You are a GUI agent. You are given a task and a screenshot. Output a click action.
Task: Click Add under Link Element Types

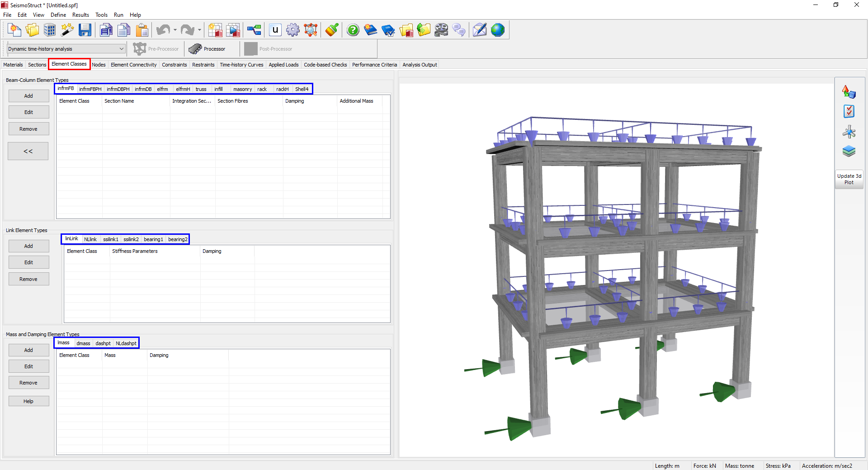pos(28,246)
